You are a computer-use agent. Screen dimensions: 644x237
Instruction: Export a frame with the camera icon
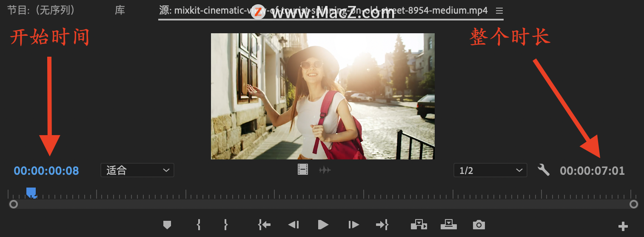pos(479,225)
